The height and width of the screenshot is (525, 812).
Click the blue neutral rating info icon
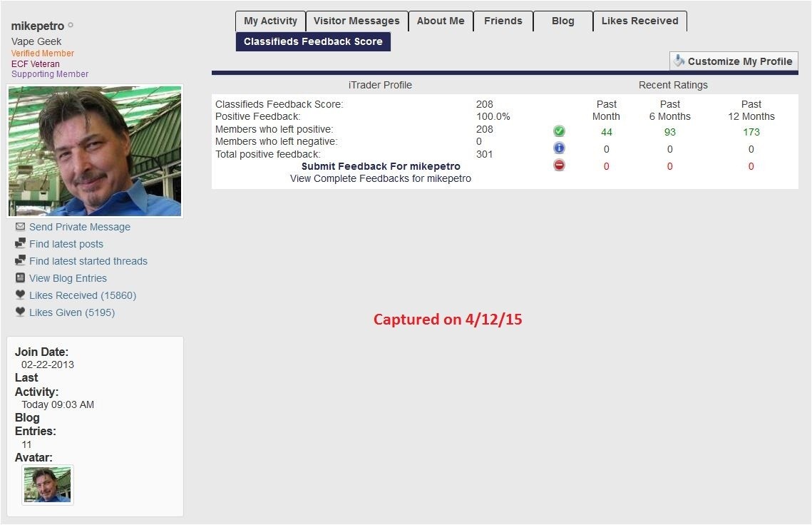pyautogui.click(x=559, y=148)
